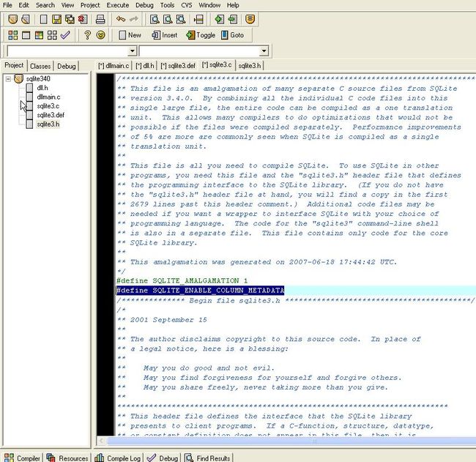Select sqlite3.c in project tree
Viewport: 476px width, 462px height.
[x=48, y=106]
